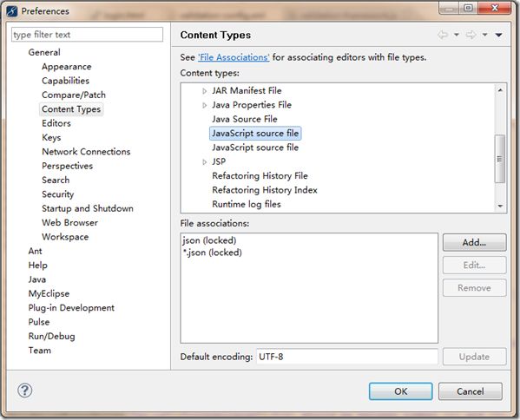Open the Appearance preferences page

click(66, 67)
